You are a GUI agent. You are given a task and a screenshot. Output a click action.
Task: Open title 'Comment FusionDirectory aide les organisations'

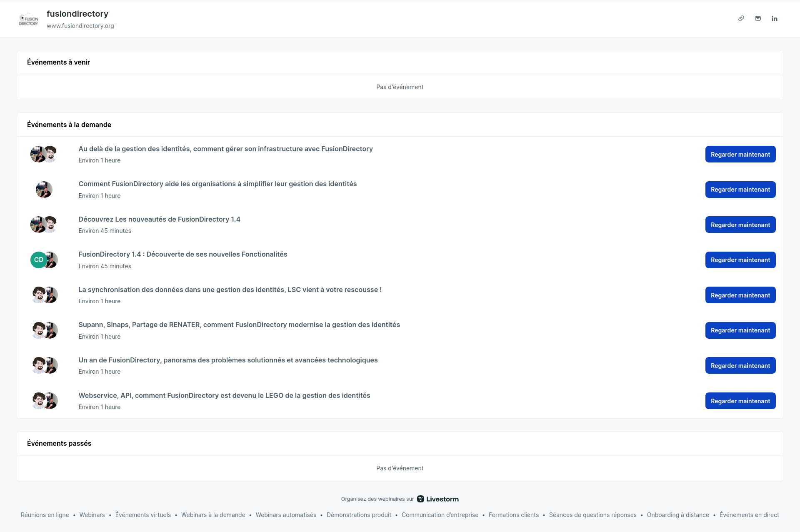[217, 184]
